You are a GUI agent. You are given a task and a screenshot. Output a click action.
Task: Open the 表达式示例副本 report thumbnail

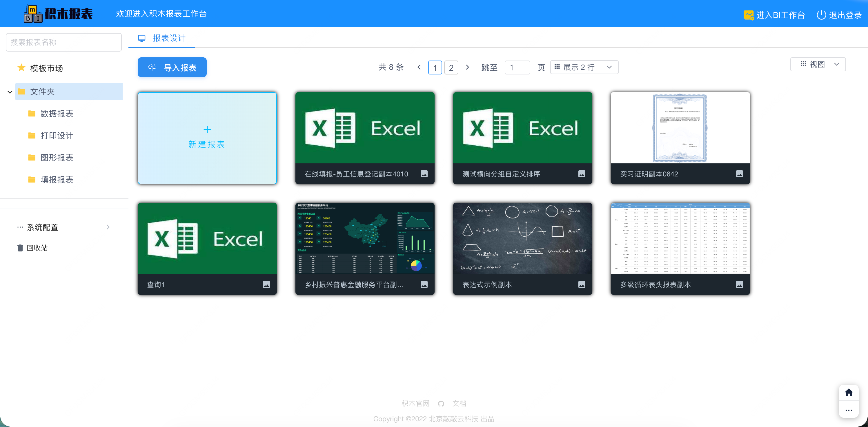click(x=523, y=238)
